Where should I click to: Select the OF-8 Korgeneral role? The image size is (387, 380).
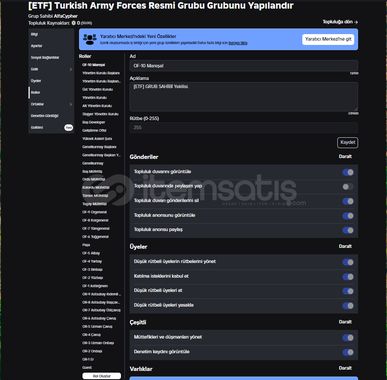click(x=95, y=220)
